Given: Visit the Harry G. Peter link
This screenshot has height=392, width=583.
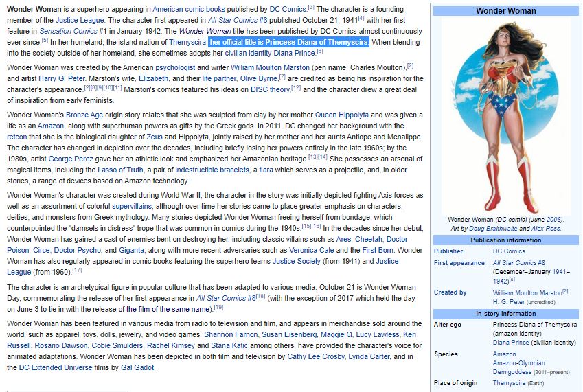Looking at the screenshot, I should pyautogui.click(x=62, y=78).
